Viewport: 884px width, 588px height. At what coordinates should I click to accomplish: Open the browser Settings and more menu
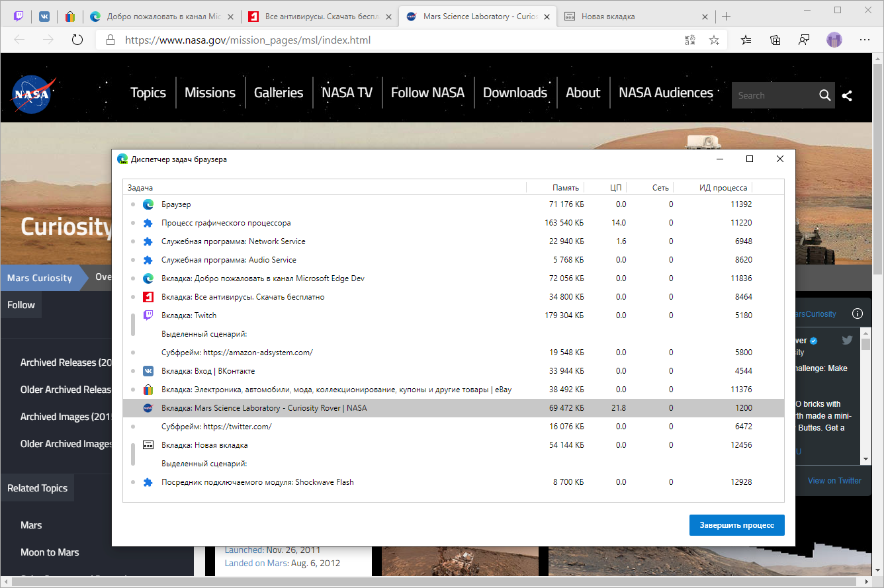point(865,40)
